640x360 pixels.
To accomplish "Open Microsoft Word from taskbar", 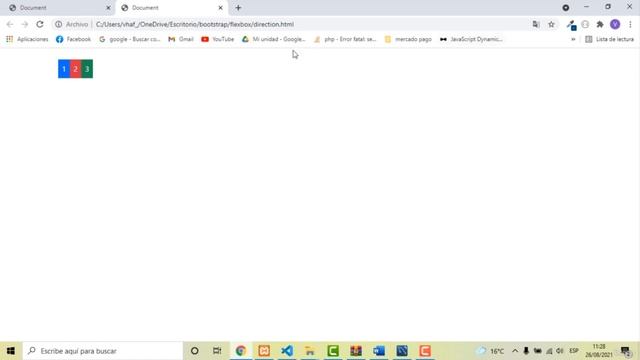I will tap(379, 351).
